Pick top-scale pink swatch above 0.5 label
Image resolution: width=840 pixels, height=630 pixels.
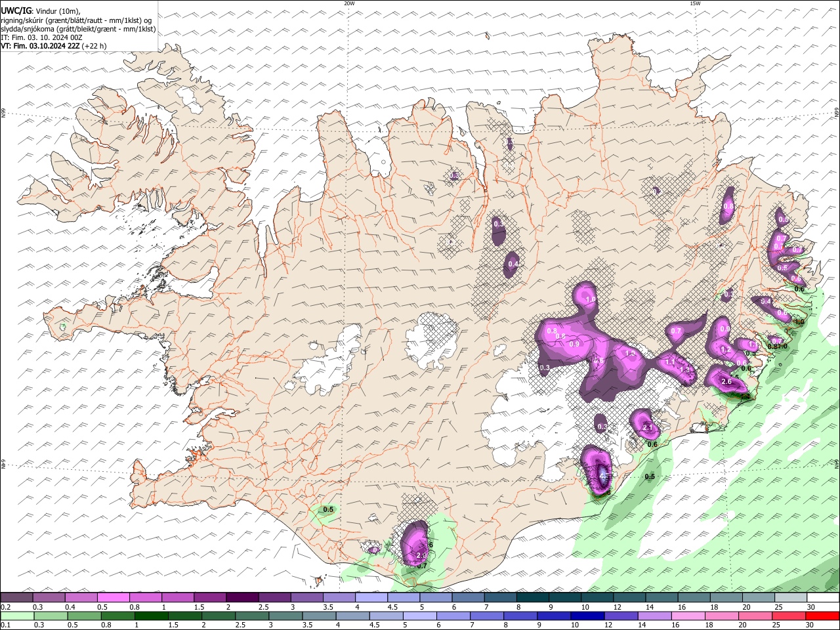tap(113, 597)
